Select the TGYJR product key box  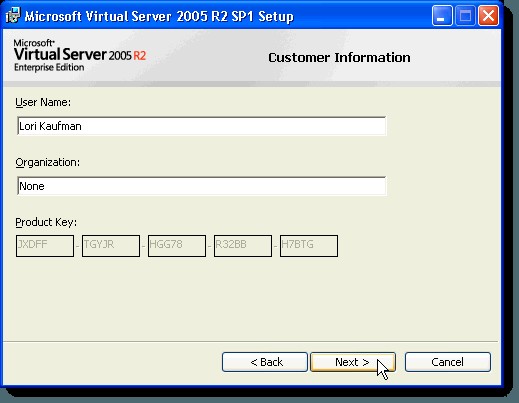coord(111,246)
